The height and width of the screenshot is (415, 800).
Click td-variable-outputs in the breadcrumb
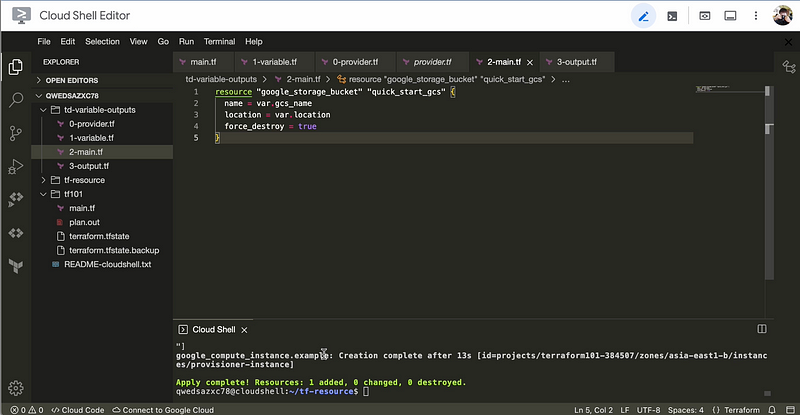coord(221,79)
